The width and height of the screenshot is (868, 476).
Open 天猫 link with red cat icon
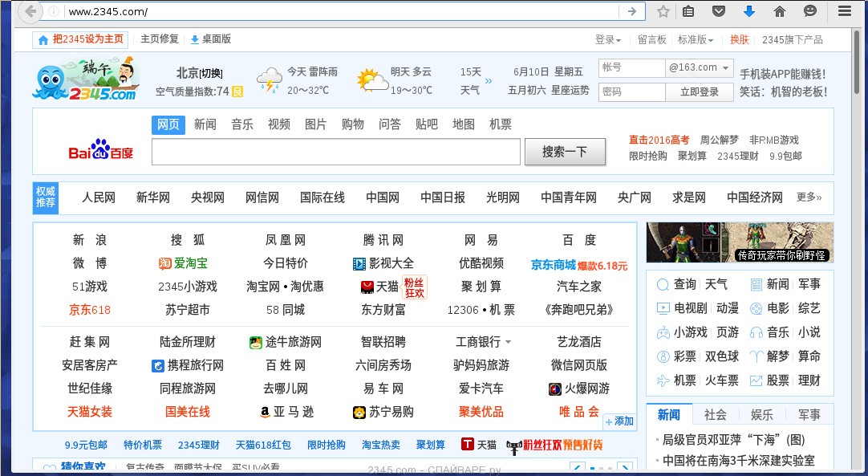click(379, 287)
